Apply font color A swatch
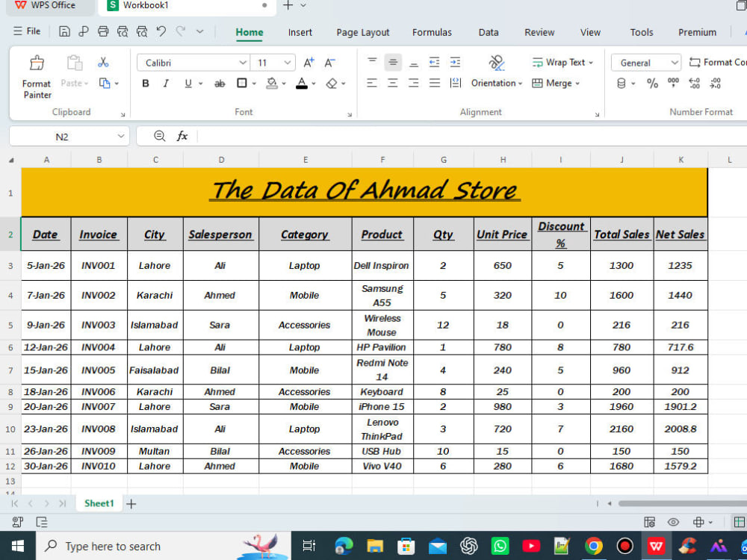Viewport: 747px width, 560px height. tap(302, 84)
